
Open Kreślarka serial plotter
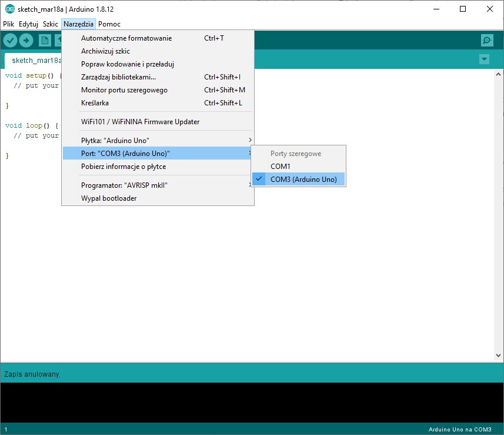[158, 103]
